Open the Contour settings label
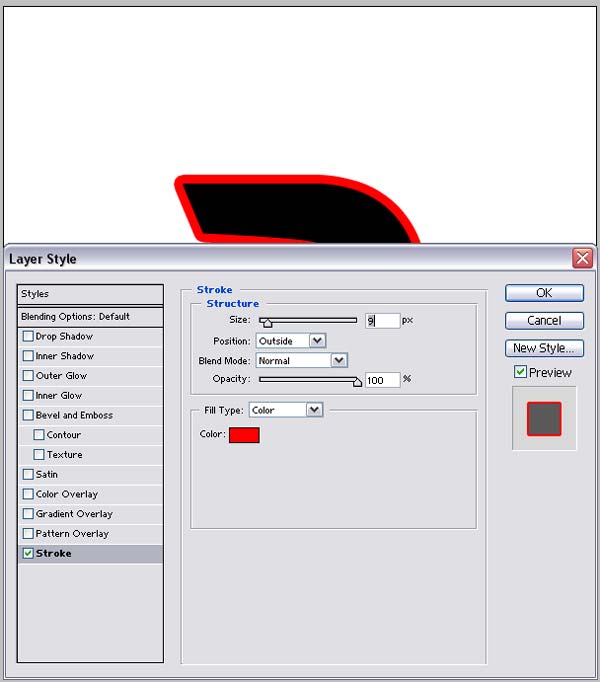Screen dimensions: 600x682 point(64,435)
